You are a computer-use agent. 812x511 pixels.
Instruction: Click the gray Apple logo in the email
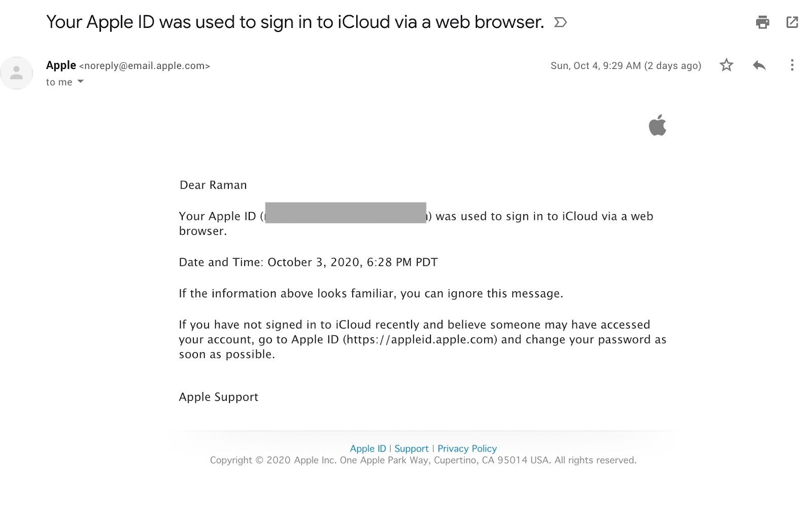657,125
